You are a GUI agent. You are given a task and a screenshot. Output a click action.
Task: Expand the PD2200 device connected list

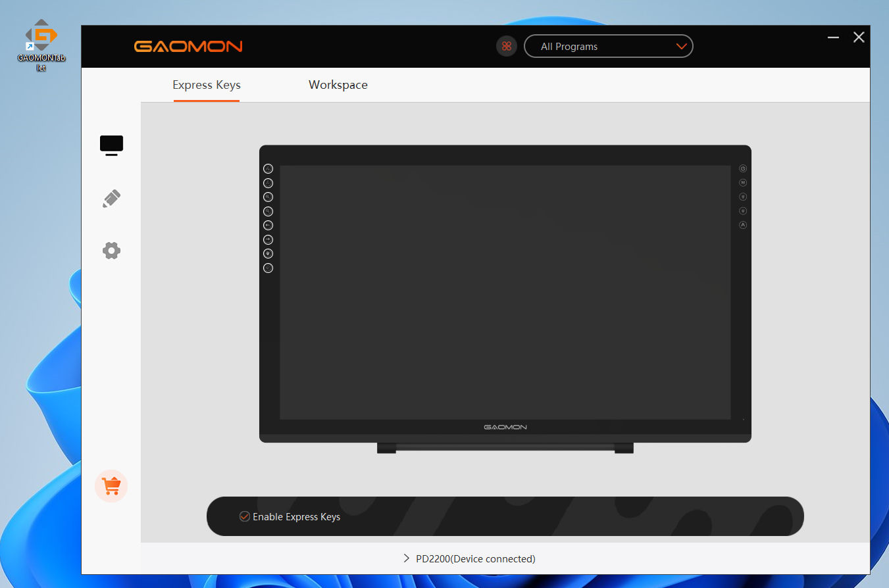tap(407, 558)
